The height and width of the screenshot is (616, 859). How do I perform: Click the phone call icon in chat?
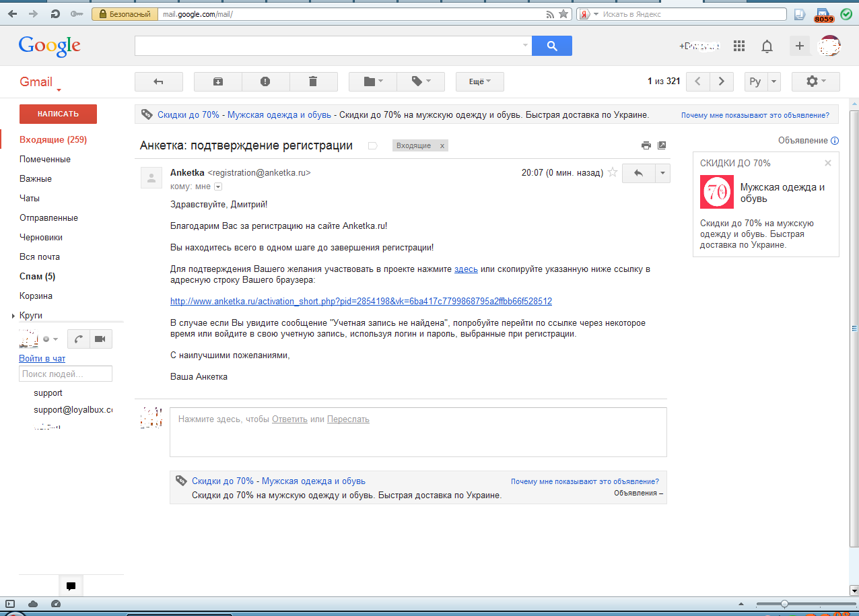(x=78, y=339)
